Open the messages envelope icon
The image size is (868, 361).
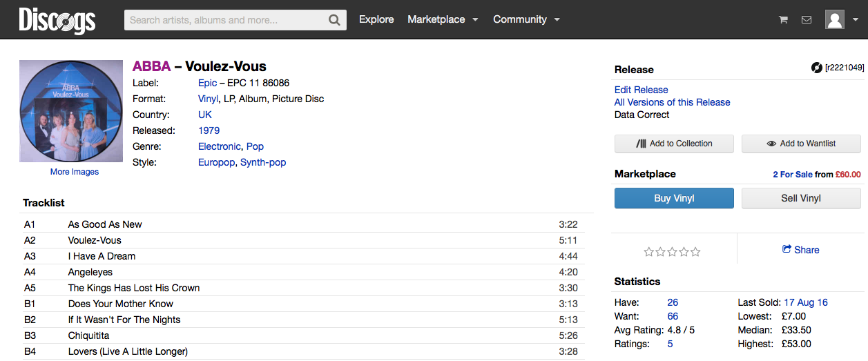pyautogui.click(x=807, y=20)
